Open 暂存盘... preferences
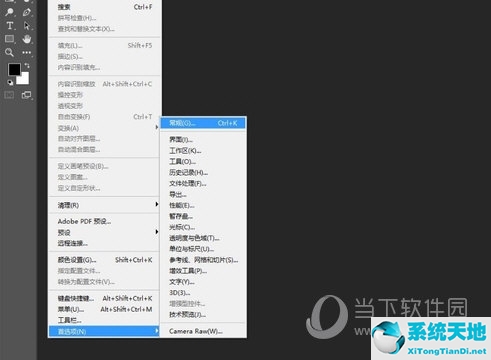The width and height of the screenshot is (491, 360). coord(203,216)
